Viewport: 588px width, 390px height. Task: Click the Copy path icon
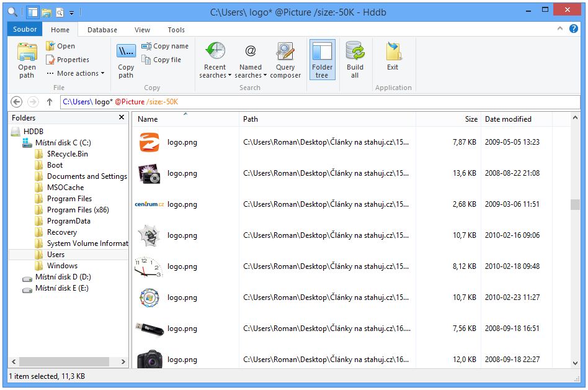[x=126, y=60]
